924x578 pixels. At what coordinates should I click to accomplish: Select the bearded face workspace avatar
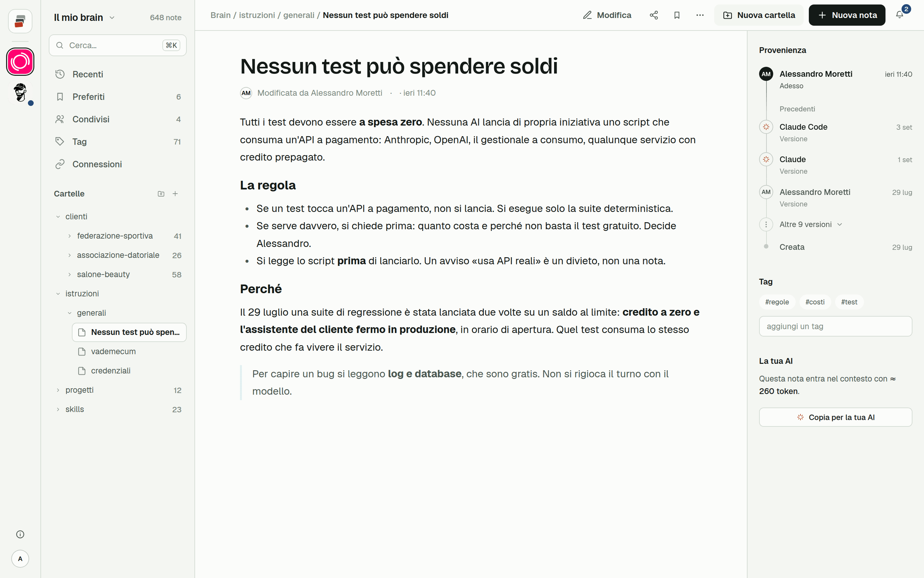tap(20, 92)
